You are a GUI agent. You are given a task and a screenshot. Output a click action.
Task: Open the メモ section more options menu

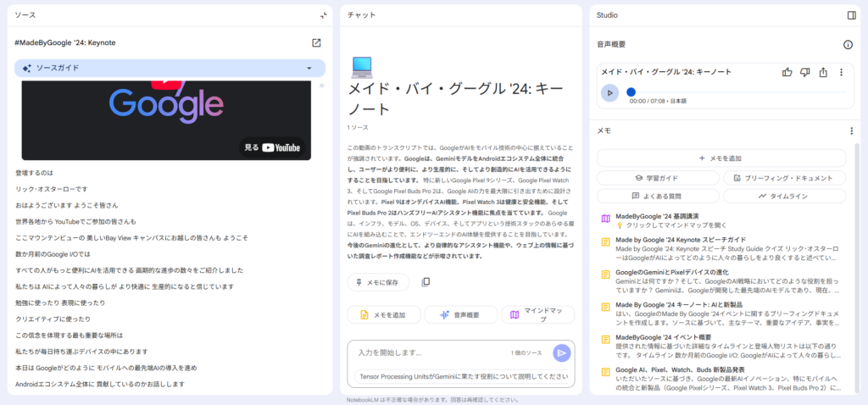[x=851, y=131]
